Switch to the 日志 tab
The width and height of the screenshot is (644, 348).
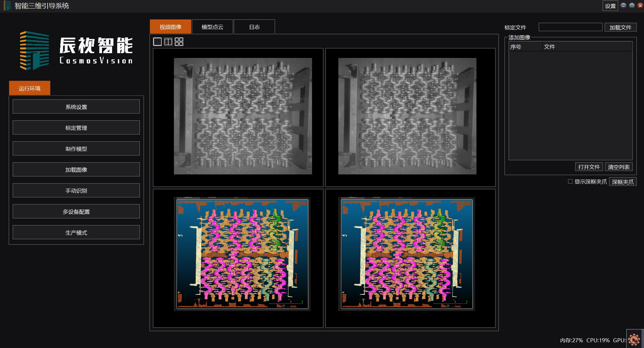[254, 27]
